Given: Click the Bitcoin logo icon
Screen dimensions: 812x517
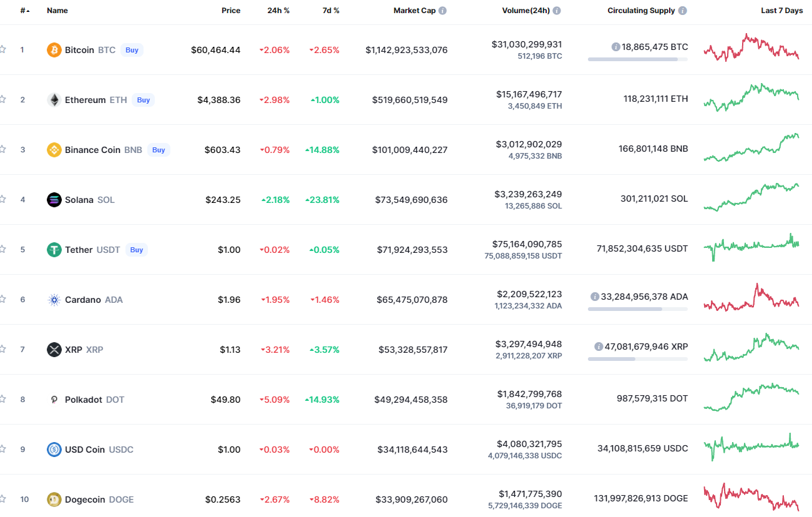Looking at the screenshot, I should [54, 50].
